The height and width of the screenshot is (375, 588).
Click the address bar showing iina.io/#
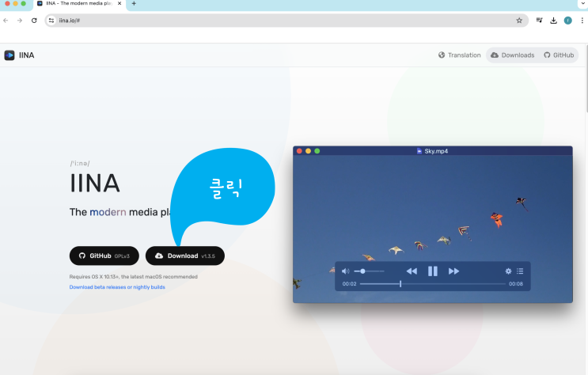tap(286, 21)
